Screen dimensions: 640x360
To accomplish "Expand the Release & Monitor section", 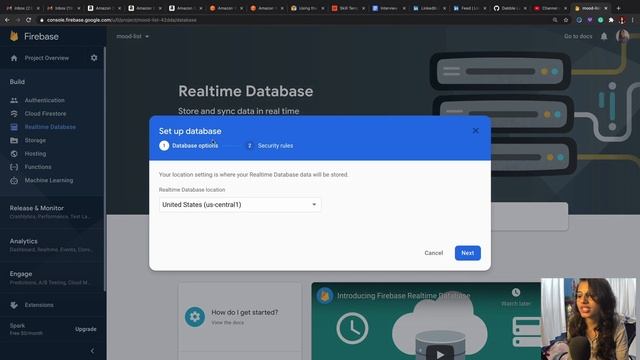I will (x=51, y=212).
